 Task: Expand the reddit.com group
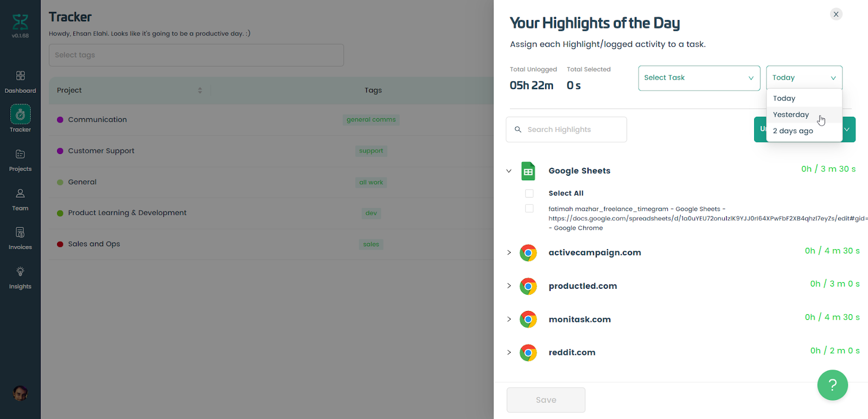(509, 352)
